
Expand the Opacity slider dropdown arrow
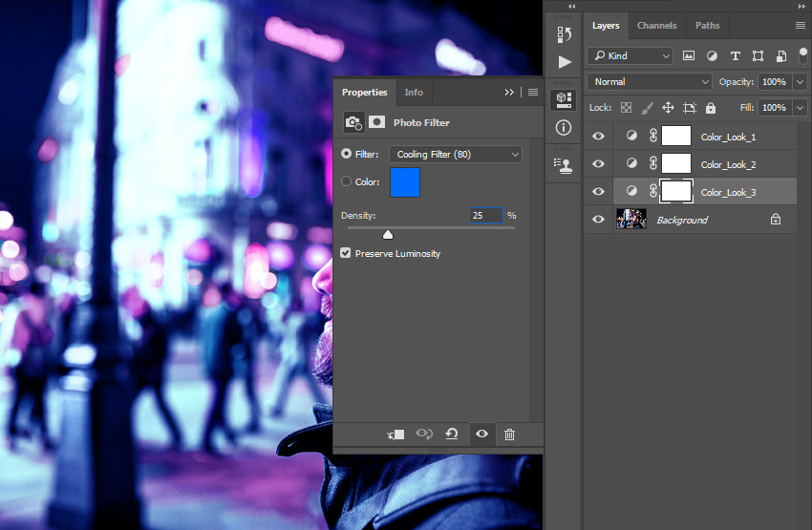click(x=800, y=82)
